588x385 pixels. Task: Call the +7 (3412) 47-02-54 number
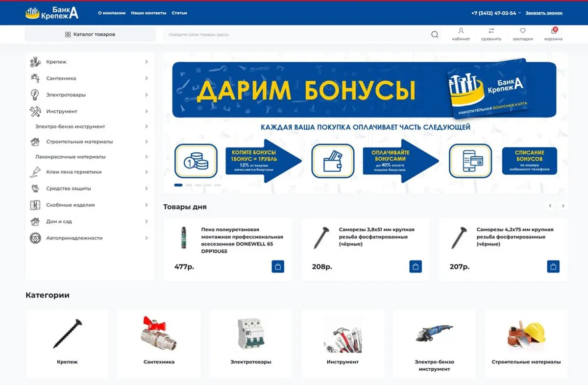pyautogui.click(x=493, y=13)
